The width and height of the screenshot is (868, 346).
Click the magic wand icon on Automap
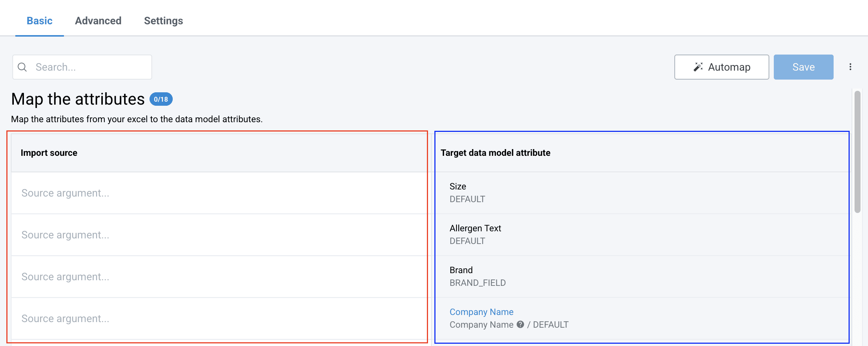698,67
